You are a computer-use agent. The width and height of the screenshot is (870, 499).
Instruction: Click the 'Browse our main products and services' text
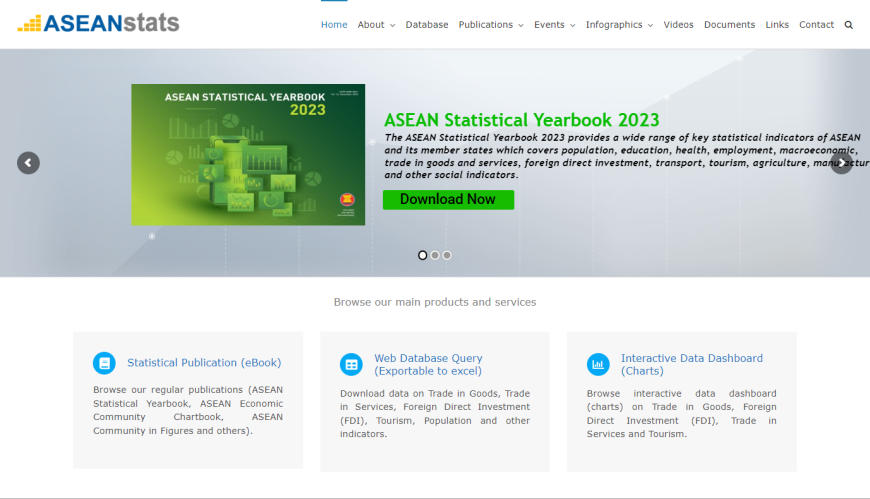[x=435, y=303]
